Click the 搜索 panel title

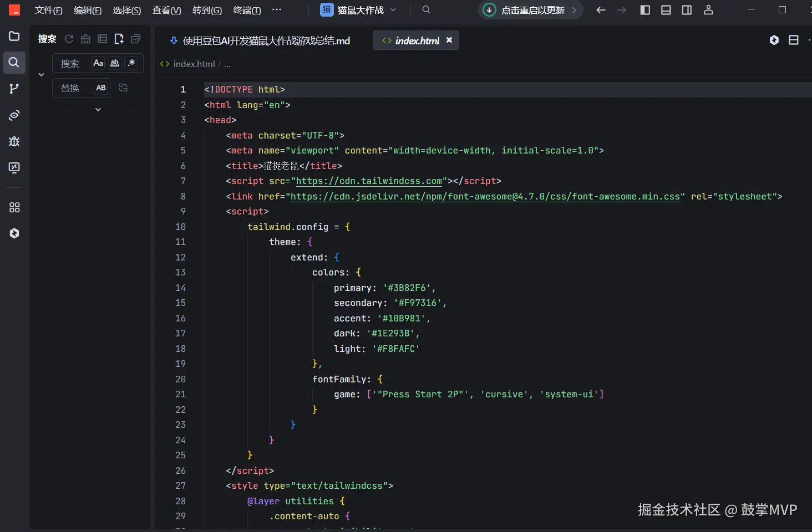[x=47, y=39]
